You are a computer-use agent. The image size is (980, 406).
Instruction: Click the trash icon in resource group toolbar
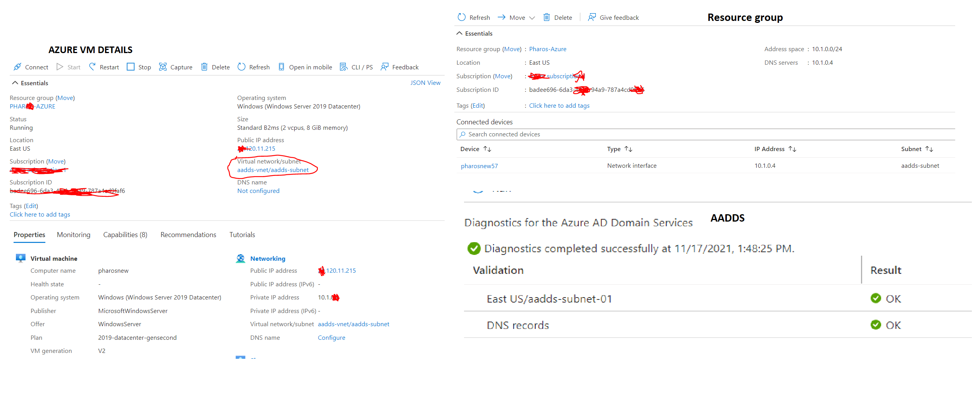pyautogui.click(x=547, y=17)
